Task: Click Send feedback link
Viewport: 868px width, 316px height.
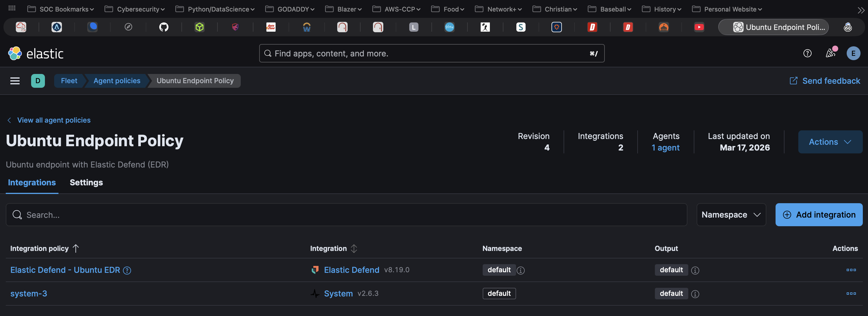Action: click(x=825, y=81)
